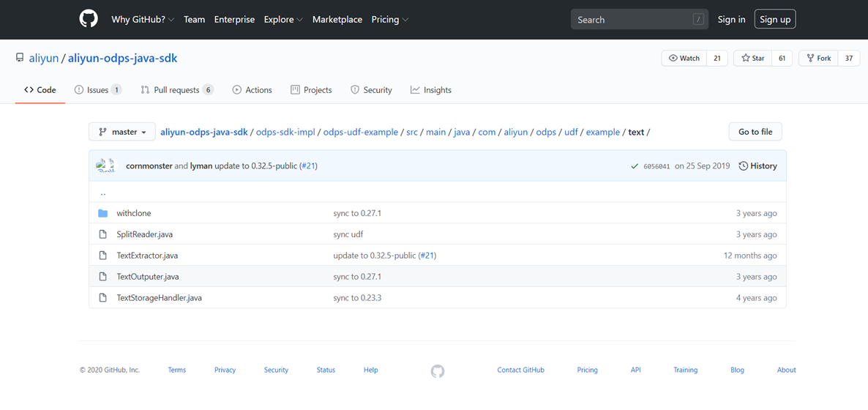Switch to the Issues tab
Screen dimensions: 868x410
[98, 90]
